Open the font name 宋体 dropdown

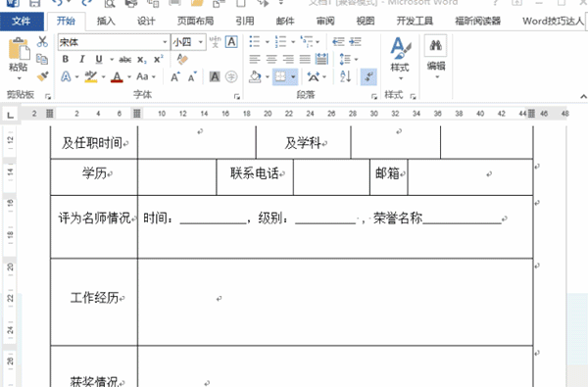(165, 42)
